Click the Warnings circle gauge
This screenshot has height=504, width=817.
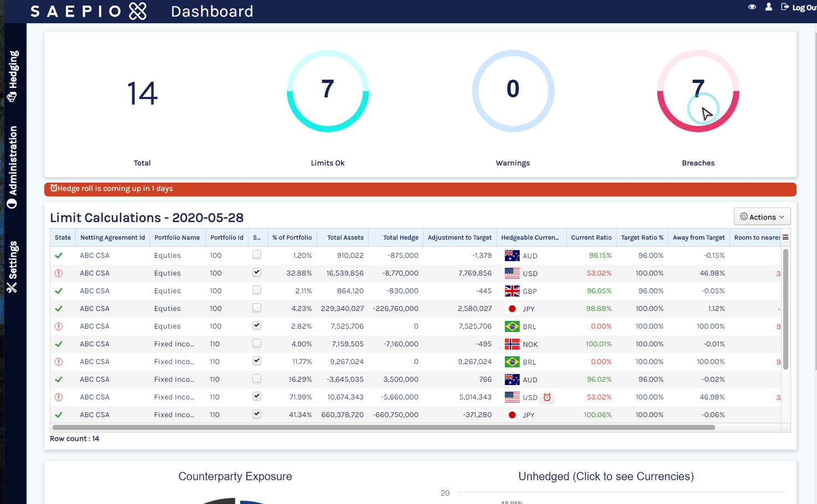513,91
